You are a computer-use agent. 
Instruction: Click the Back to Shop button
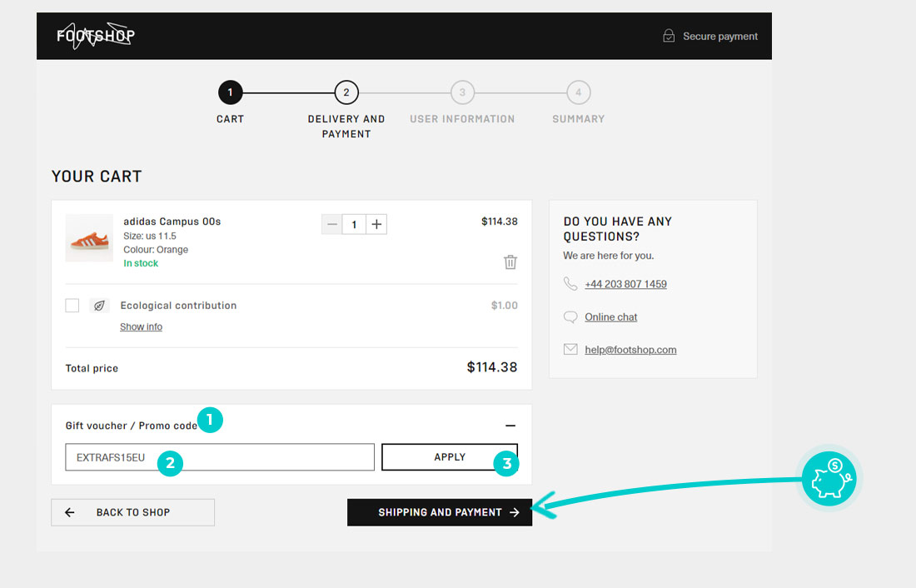click(132, 512)
